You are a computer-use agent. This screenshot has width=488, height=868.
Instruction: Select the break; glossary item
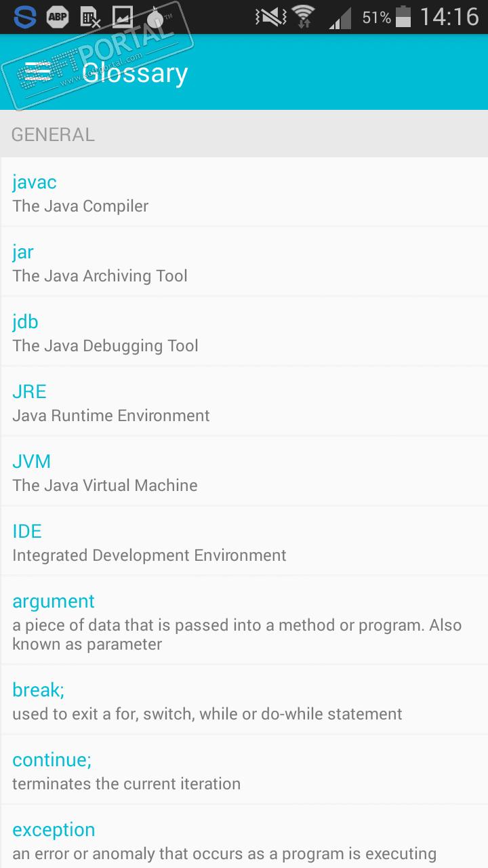(244, 701)
